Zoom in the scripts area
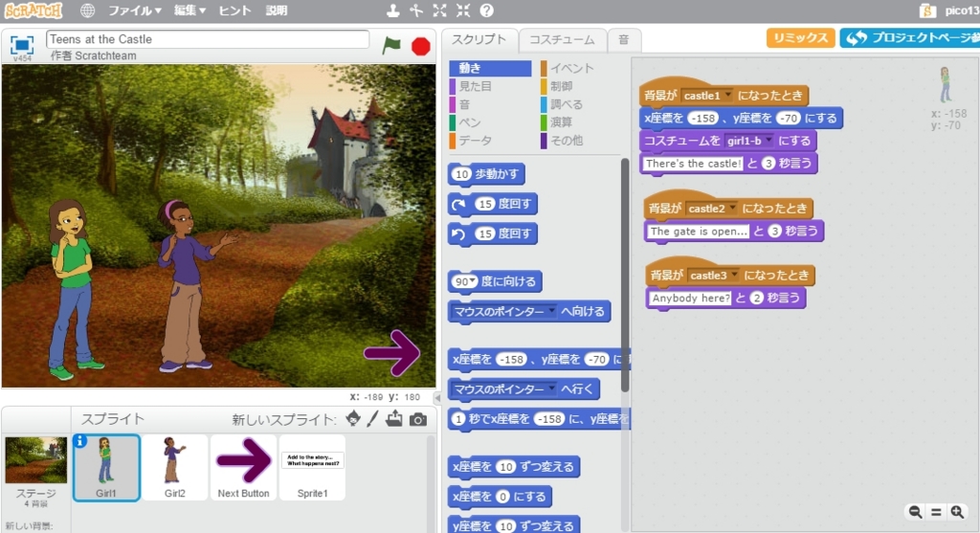The height and width of the screenshot is (533, 980). coord(957,512)
